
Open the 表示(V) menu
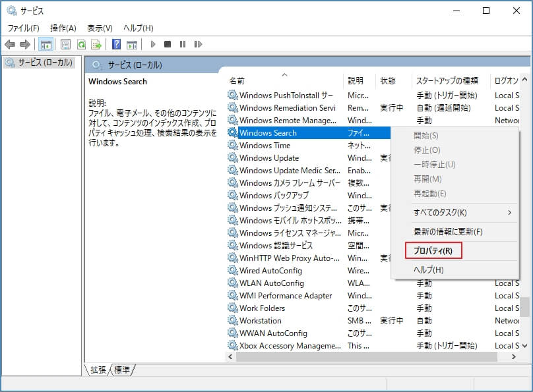[x=100, y=28]
